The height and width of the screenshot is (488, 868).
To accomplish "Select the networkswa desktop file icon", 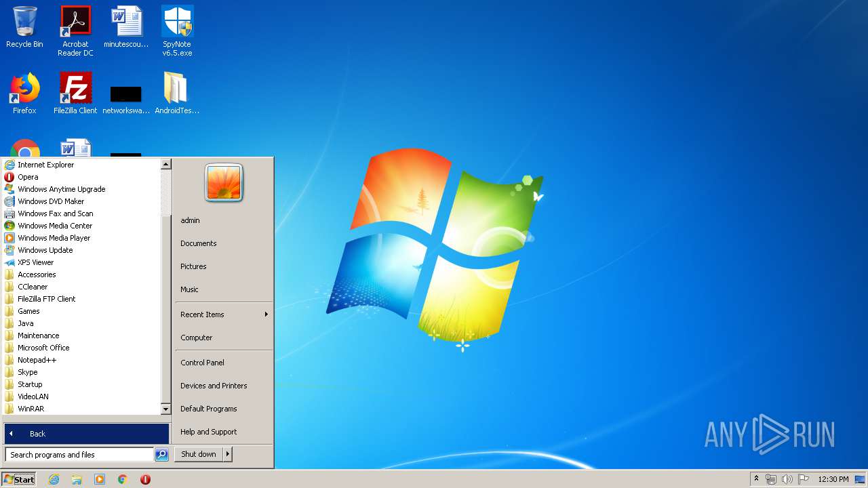I will [x=126, y=98].
